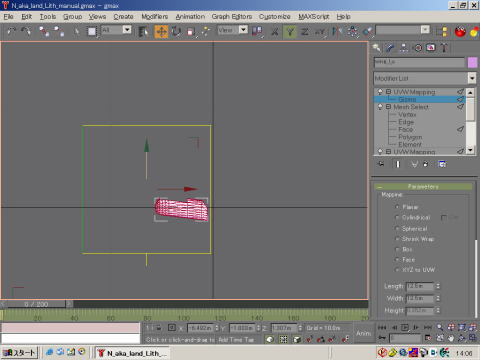Image resolution: width=480 pixels, height=360 pixels.
Task: Select the Box mapping radio button
Action: click(x=397, y=249)
